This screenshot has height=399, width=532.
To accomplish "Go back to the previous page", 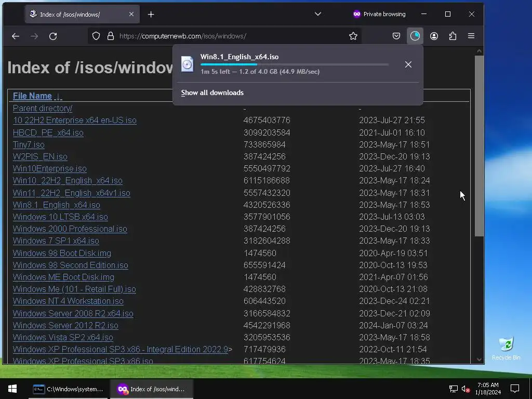I will pos(16,36).
